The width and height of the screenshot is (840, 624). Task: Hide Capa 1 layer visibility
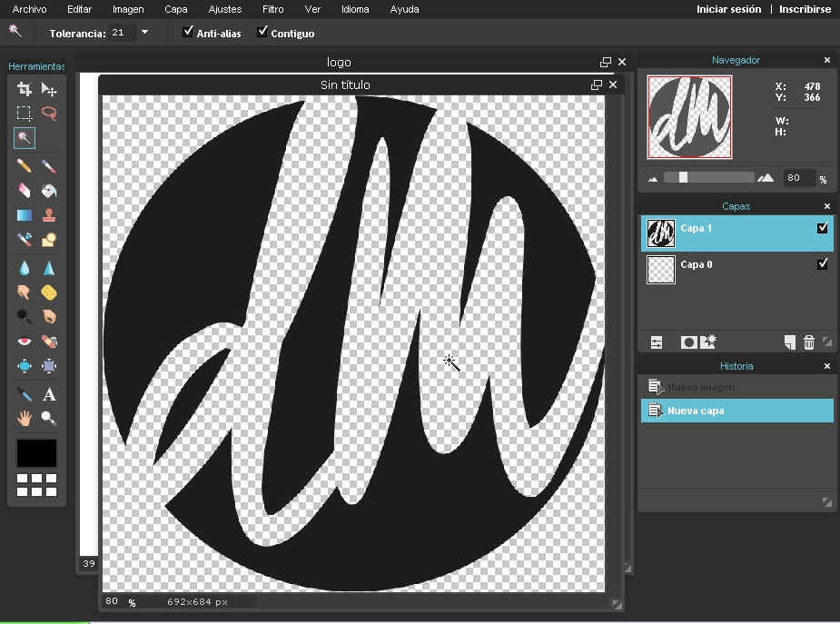click(x=823, y=228)
